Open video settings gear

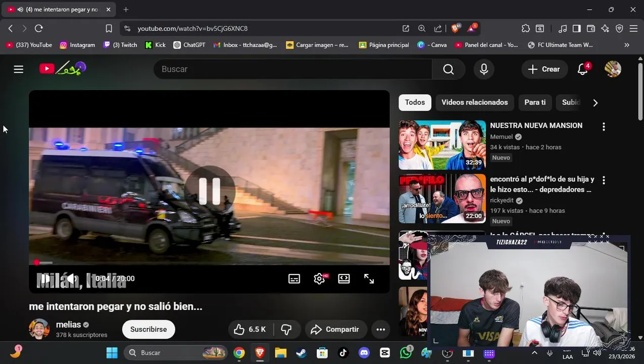(319, 279)
